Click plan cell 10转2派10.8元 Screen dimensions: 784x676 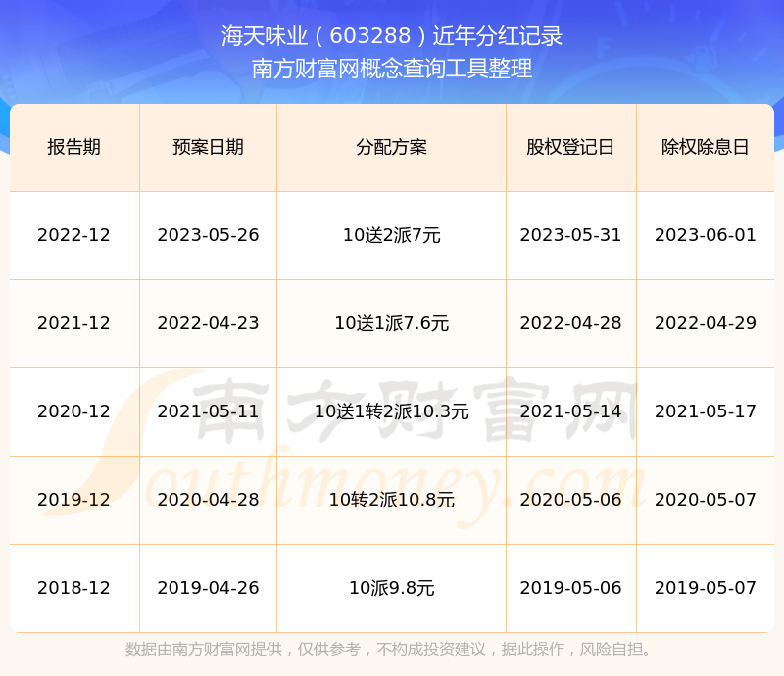pyautogui.click(x=391, y=499)
